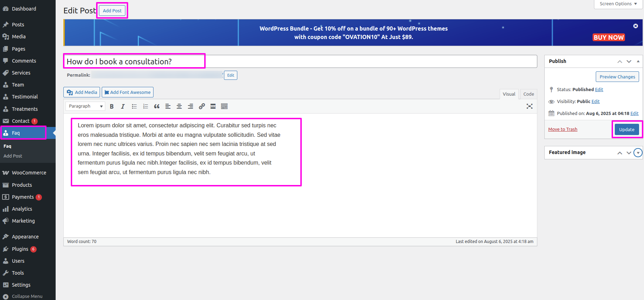The image size is (644, 300).
Task: Align text center
Action: pyautogui.click(x=179, y=106)
